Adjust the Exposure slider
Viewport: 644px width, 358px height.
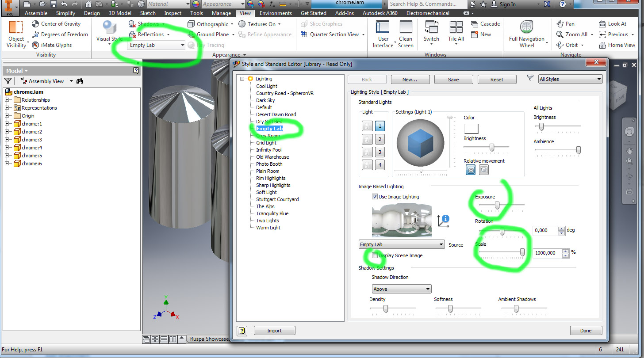(496, 204)
